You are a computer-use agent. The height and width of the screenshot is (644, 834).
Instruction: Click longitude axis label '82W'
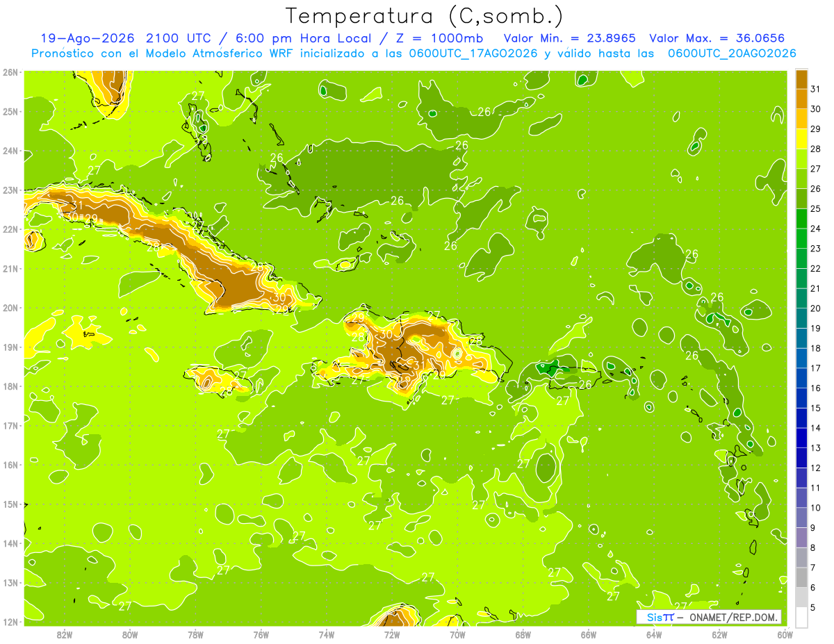[65, 634]
